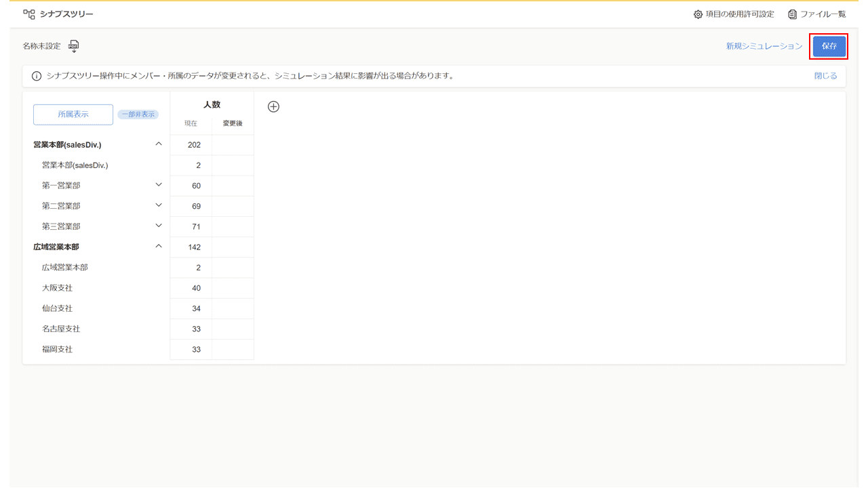
Task: Click 変更後 cell for 名古屋支社
Action: (x=233, y=329)
